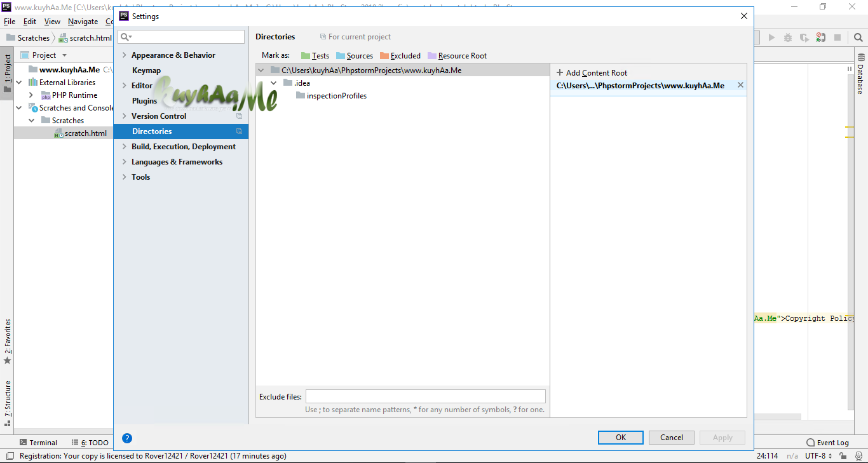This screenshot has width=868, height=463.
Task: Open the 6: TODO tool window
Action: (90, 443)
